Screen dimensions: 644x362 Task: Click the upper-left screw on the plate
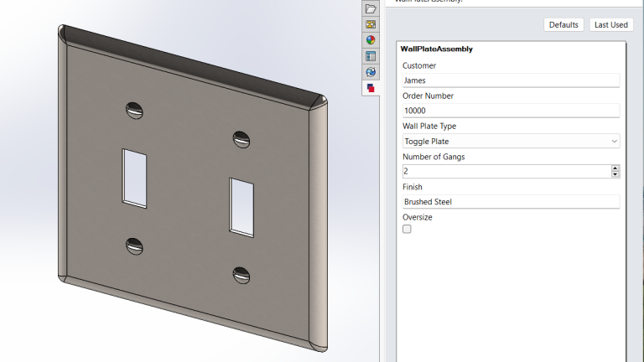tap(134, 109)
